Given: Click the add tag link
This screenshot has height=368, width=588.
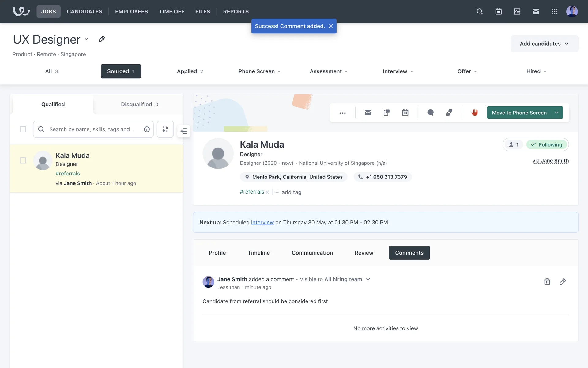Looking at the screenshot, I should pos(291,192).
